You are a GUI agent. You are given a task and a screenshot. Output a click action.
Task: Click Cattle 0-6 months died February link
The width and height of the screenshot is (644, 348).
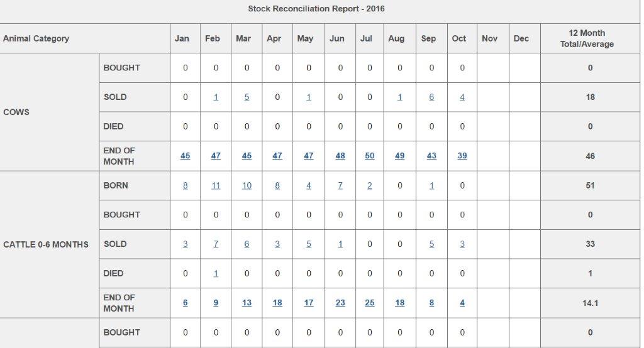click(216, 274)
